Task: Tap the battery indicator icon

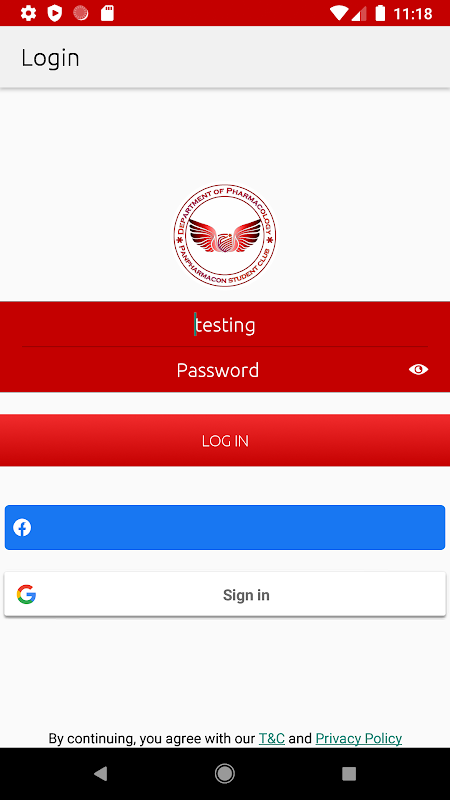Action: pyautogui.click(x=380, y=13)
